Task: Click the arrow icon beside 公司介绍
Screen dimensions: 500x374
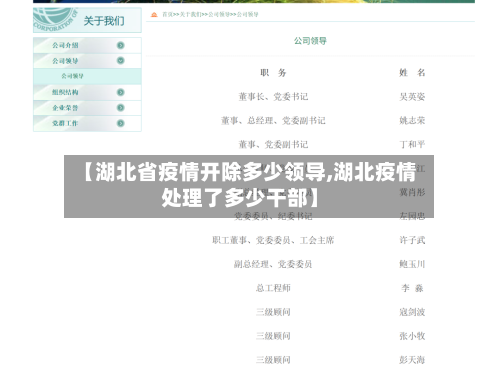Action: 121,45
